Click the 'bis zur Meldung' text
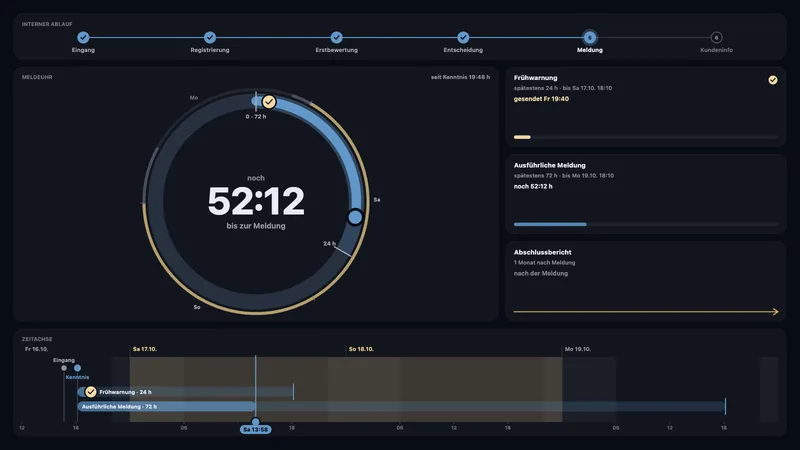Image resolution: width=800 pixels, height=450 pixels. [x=256, y=226]
